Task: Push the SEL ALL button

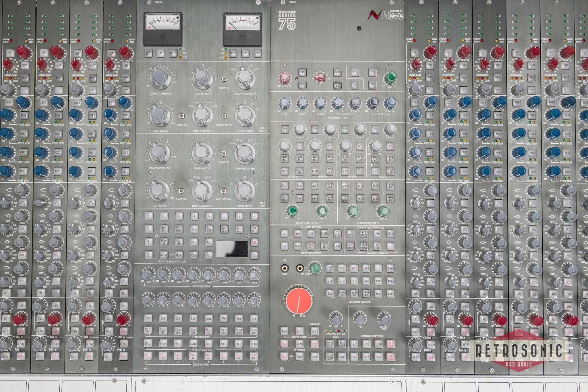Action: (x=239, y=229)
